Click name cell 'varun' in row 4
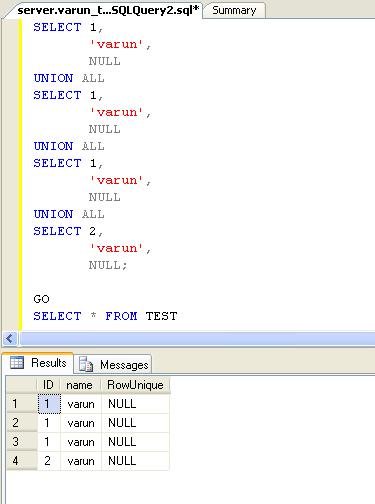Viewport: 375px width, 504px height. [x=81, y=461]
